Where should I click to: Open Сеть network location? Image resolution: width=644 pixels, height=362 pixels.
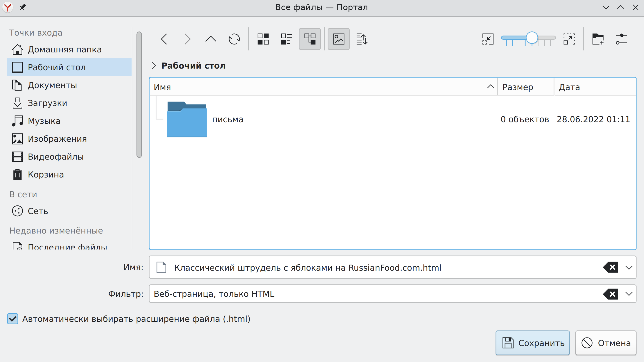69,211
